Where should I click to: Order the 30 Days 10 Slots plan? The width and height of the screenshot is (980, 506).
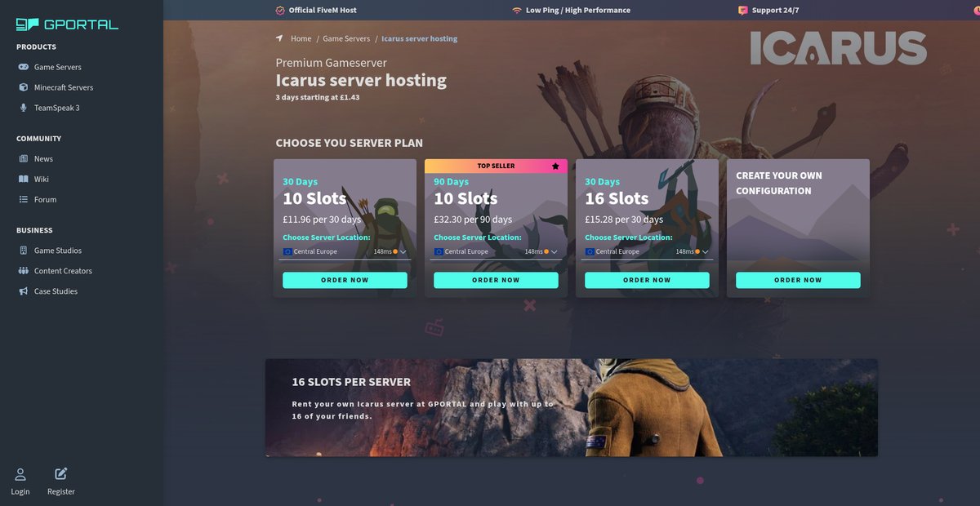(x=345, y=280)
